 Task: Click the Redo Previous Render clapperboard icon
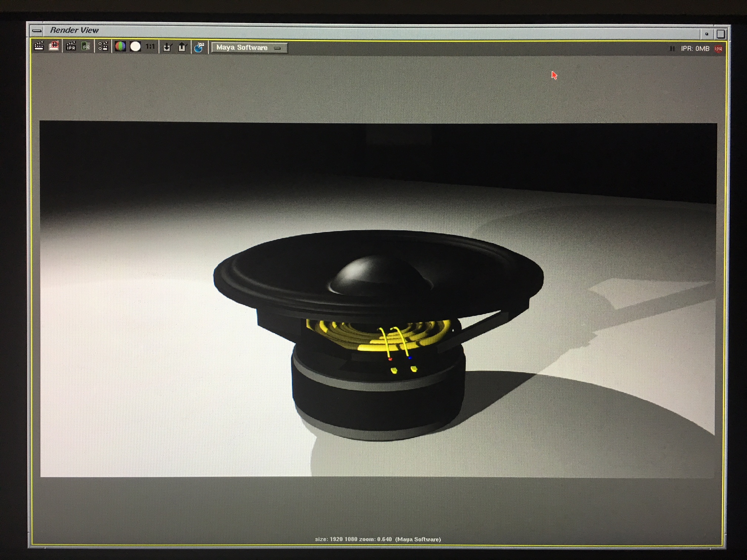[x=39, y=46]
